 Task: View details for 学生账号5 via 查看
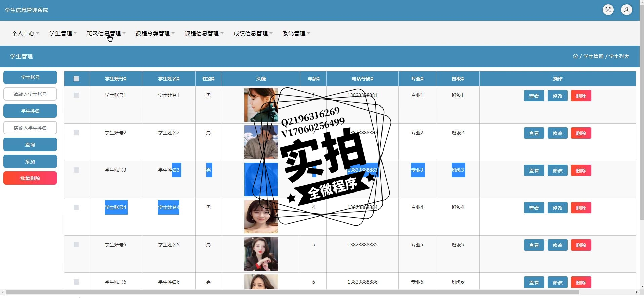pos(534,245)
